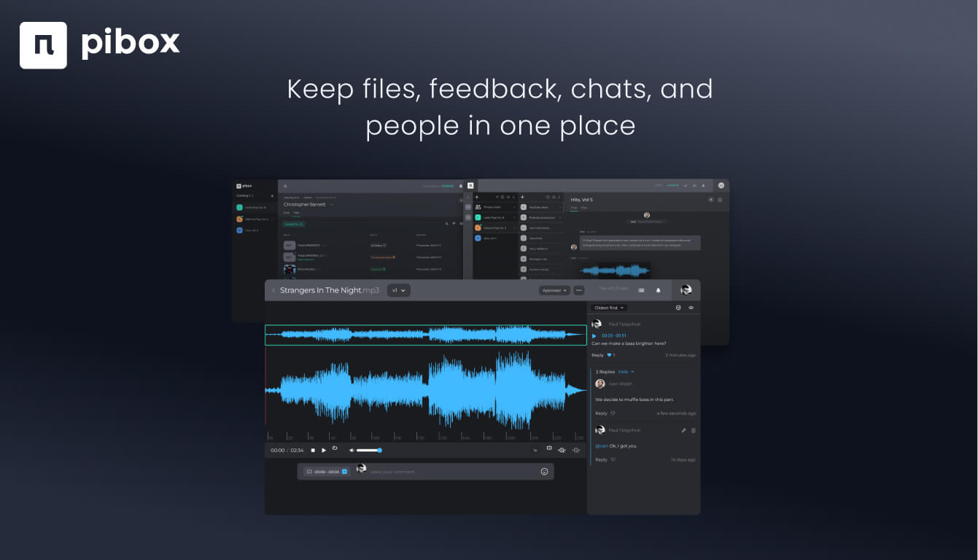The width and height of the screenshot is (978, 560).
Task: Change status using the Approved dropdown
Action: (x=554, y=290)
